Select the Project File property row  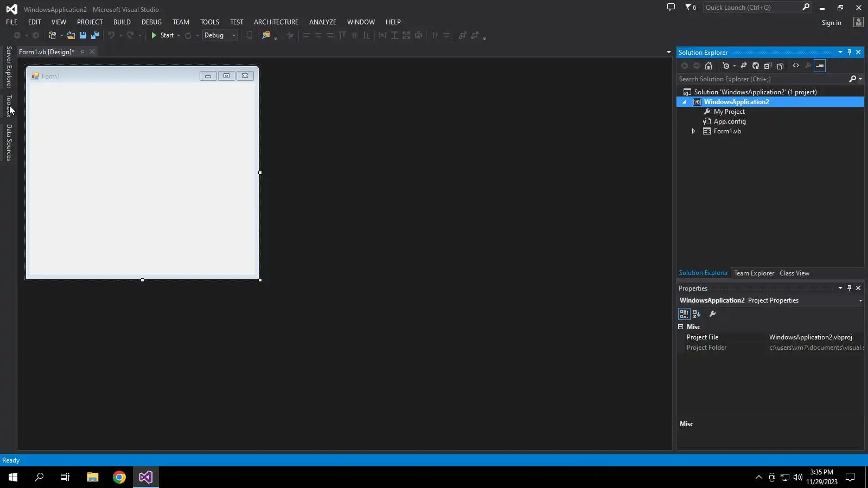click(x=770, y=337)
